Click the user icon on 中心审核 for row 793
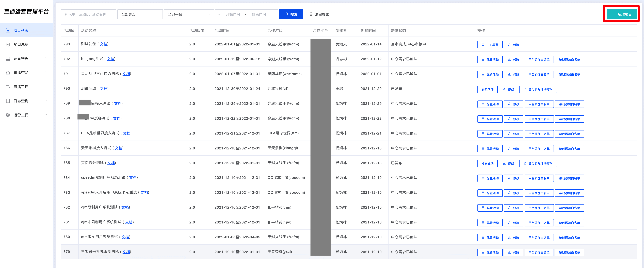The image size is (644, 268). [483, 44]
